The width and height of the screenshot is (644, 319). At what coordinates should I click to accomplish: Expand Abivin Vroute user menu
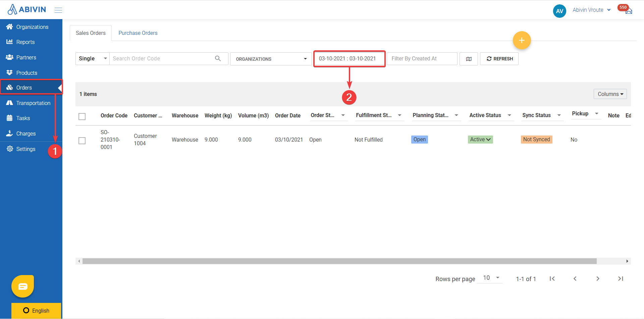coord(591,10)
